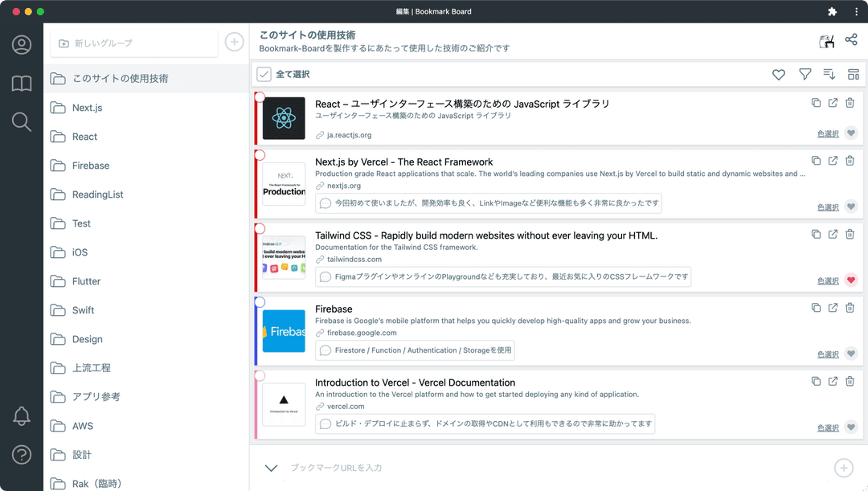Toggle favorite heart on Vercel bookmark
This screenshot has width=868, height=491.
(851, 428)
